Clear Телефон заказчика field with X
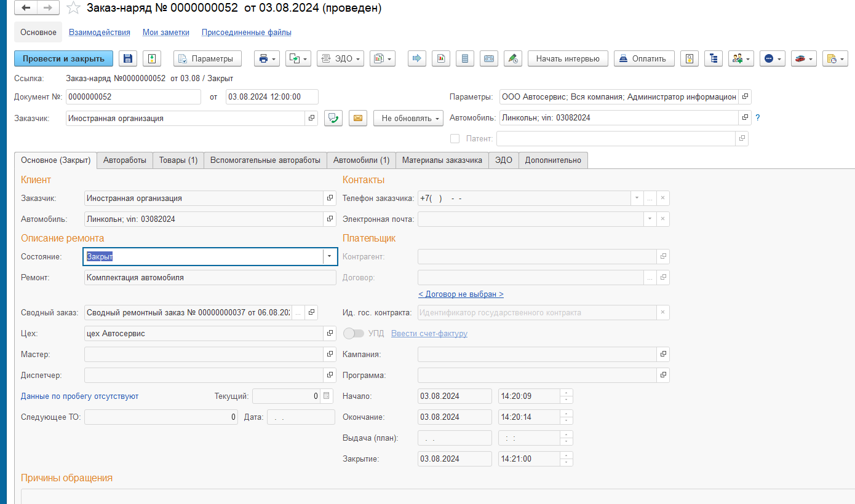The height and width of the screenshot is (504, 855). pos(662,199)
